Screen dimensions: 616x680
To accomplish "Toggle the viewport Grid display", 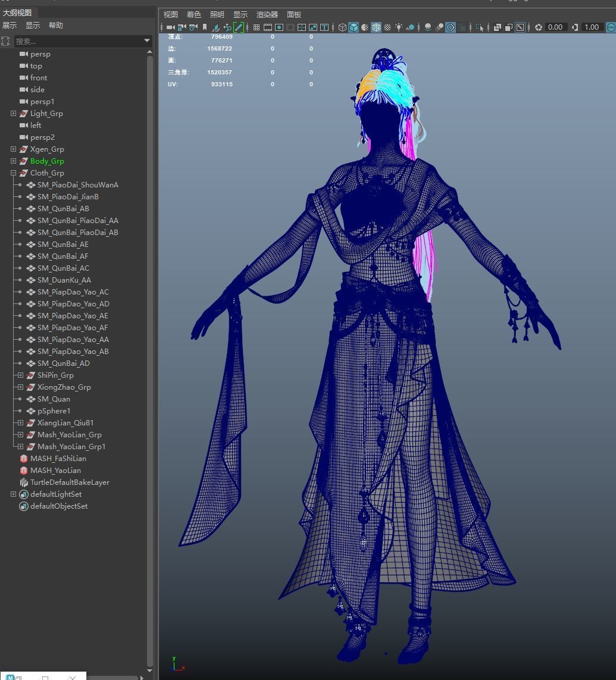I will pos(257,27).
